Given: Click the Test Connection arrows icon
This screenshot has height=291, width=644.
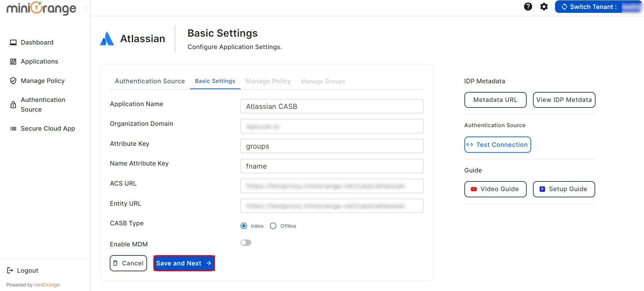Looking at the screenshot, I should (x=470, y=145).
